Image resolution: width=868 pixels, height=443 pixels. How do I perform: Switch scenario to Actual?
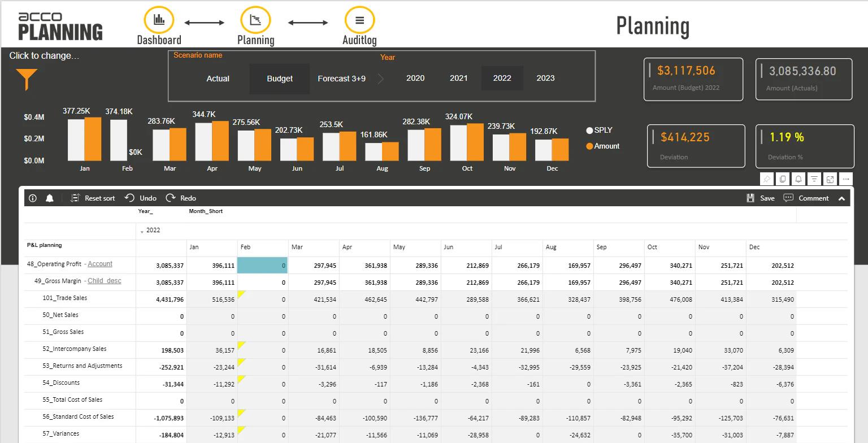pos(218,79)
